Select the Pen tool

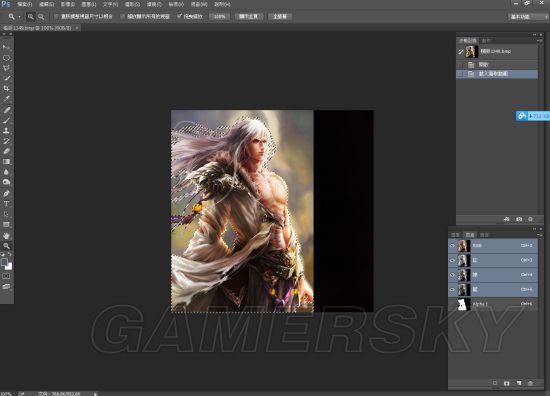[x=6, y=193]
